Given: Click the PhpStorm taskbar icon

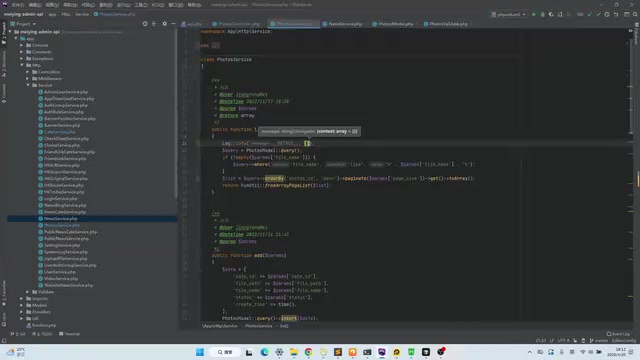Looking at the screenshot, I should 382,352.
